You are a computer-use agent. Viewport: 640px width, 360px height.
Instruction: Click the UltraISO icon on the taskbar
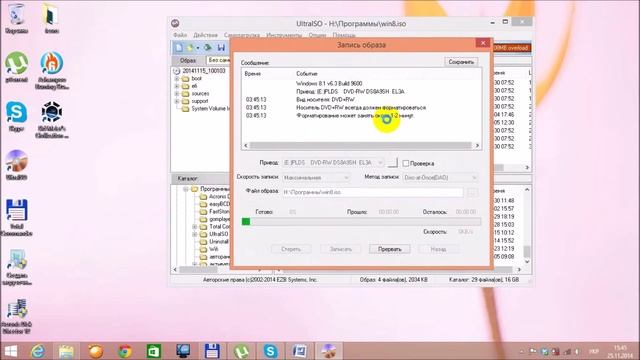[329, 351]
